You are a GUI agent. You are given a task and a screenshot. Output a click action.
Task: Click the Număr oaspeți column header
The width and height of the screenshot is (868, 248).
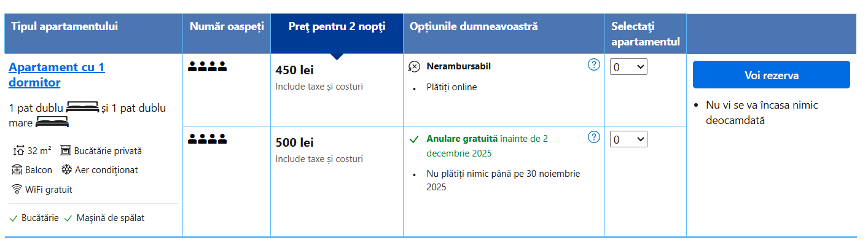[x=226, y=26]
